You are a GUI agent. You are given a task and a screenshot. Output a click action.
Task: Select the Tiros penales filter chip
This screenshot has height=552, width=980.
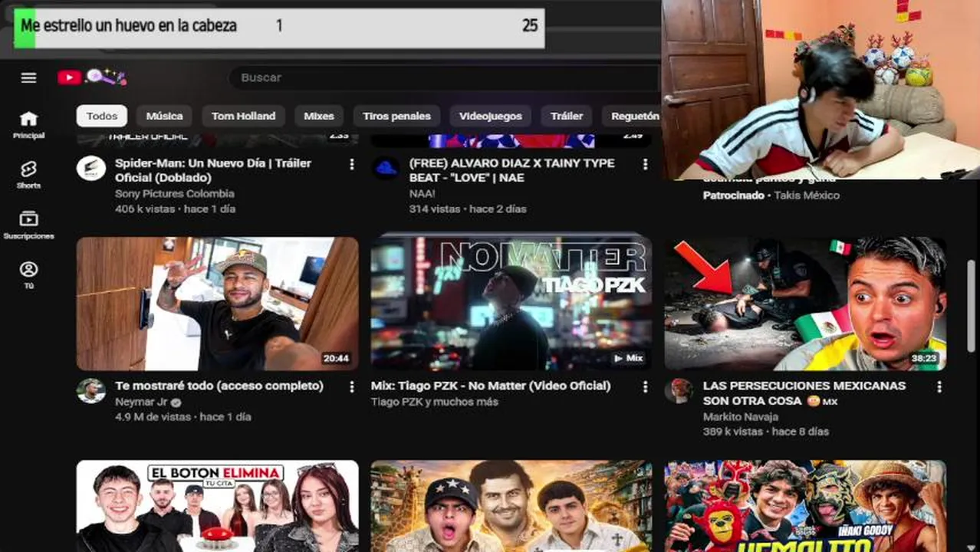pos(396,116)
